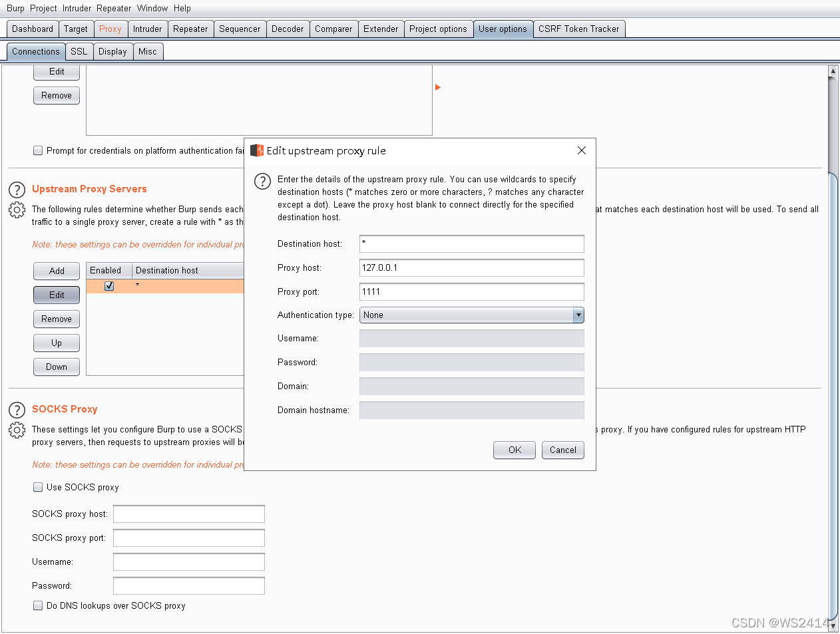840x634 pixels.
Task: Select the Display sub-tab
Action: click(x=112, y=51)
